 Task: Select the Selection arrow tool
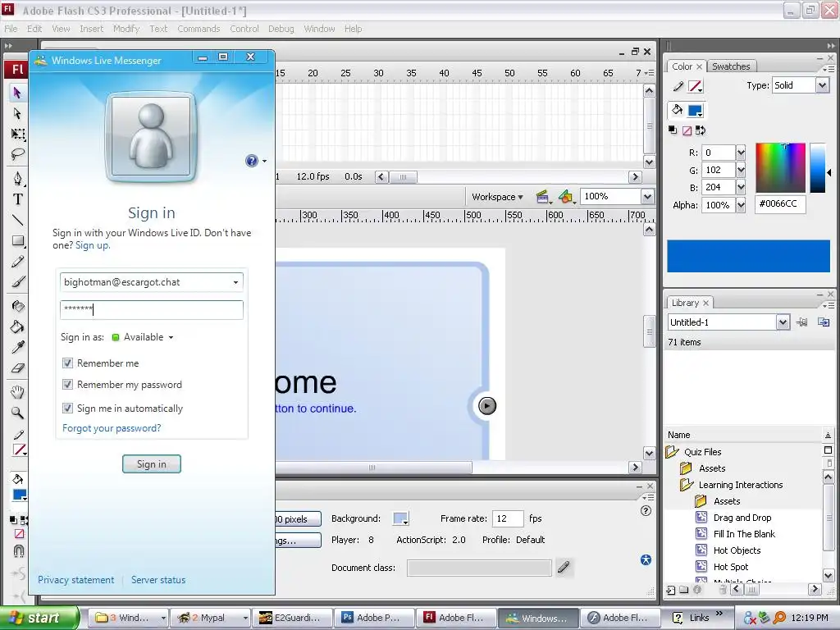tap(17, 93)
